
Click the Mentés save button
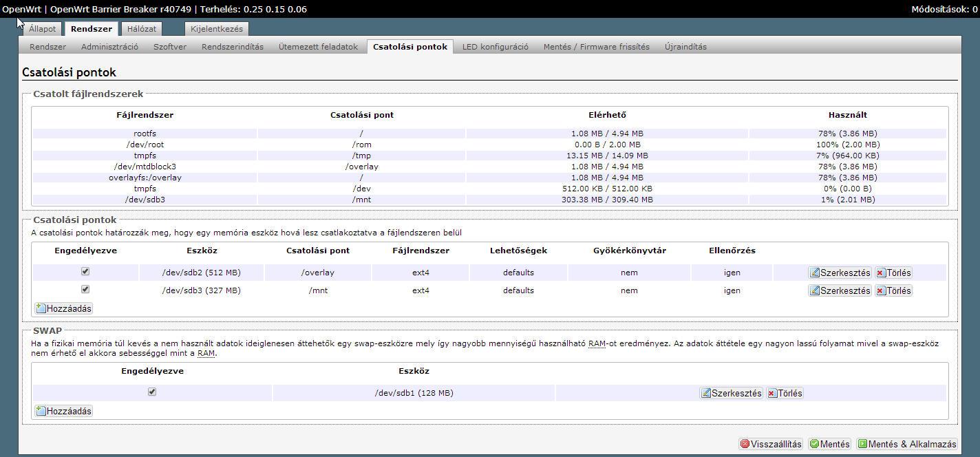(830, 444)
